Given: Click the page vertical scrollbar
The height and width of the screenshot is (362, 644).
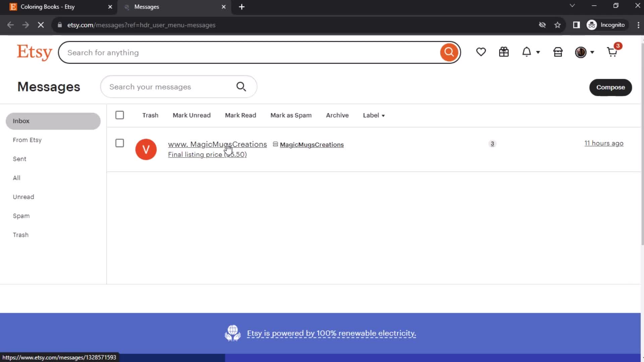Looking at the screenshot, I should pos(642,144).
